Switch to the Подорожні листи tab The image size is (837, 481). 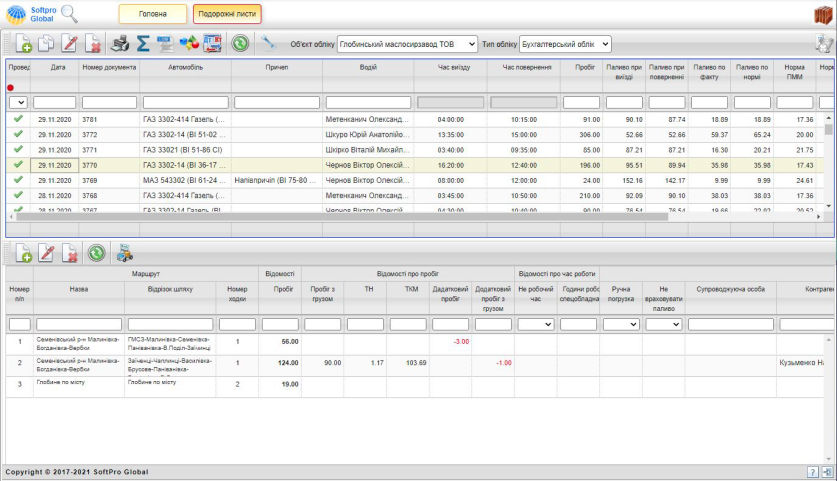[x=227, y=14]
